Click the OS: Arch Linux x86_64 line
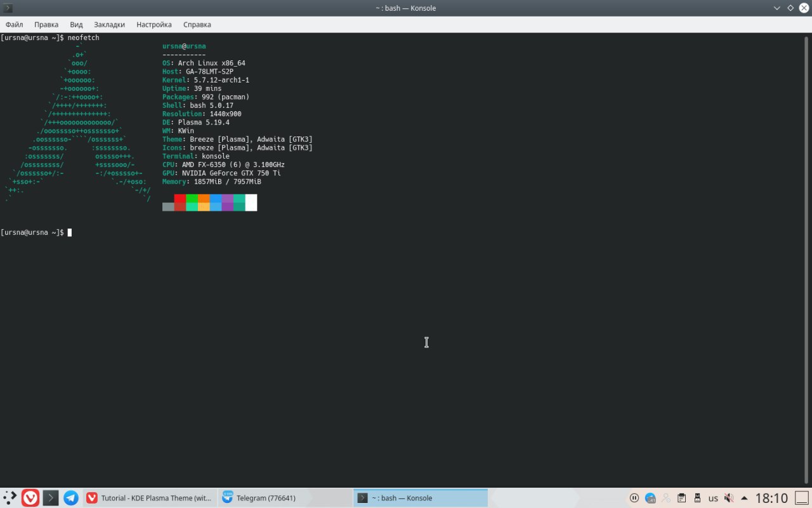This screenshot has width=812, height=508. tap(204, 63)
